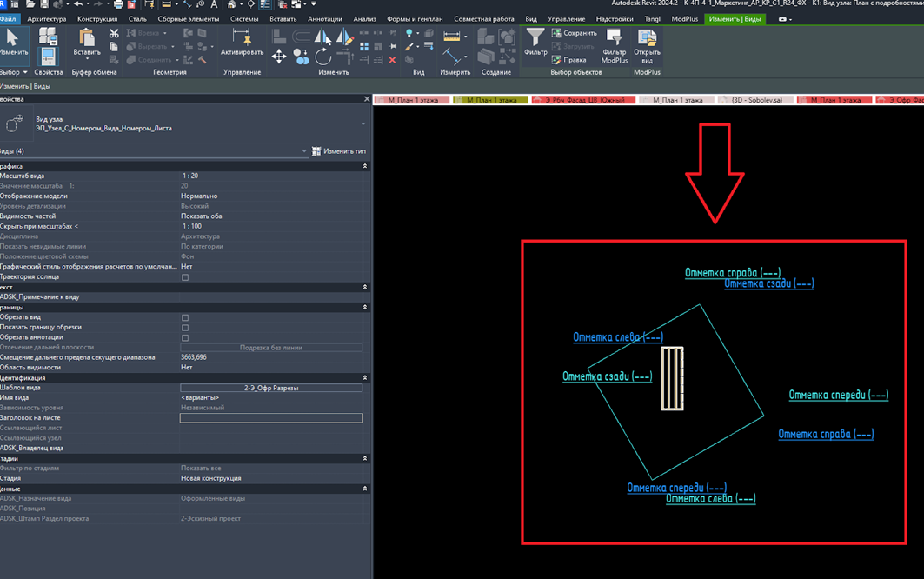924x579 pixels.
Task: Select the Align tool icon
Action: pyautogui.click(x=279, y=37)
